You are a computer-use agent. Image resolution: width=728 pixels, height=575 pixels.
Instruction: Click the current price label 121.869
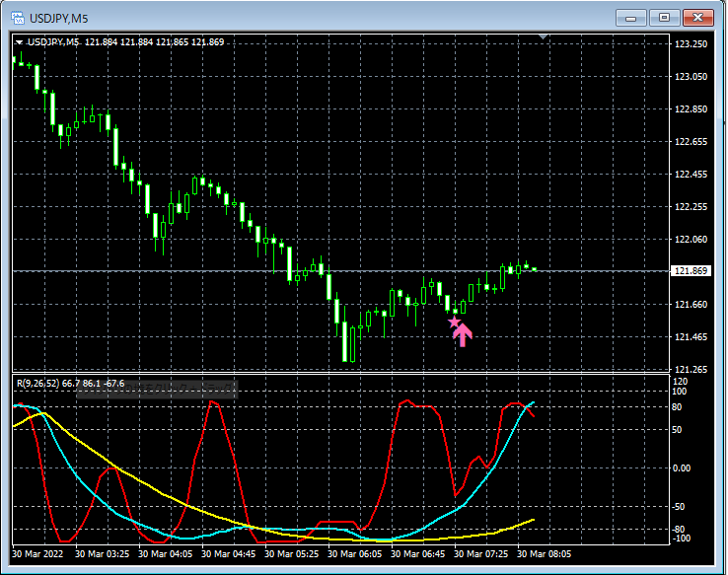click(691, 271)
